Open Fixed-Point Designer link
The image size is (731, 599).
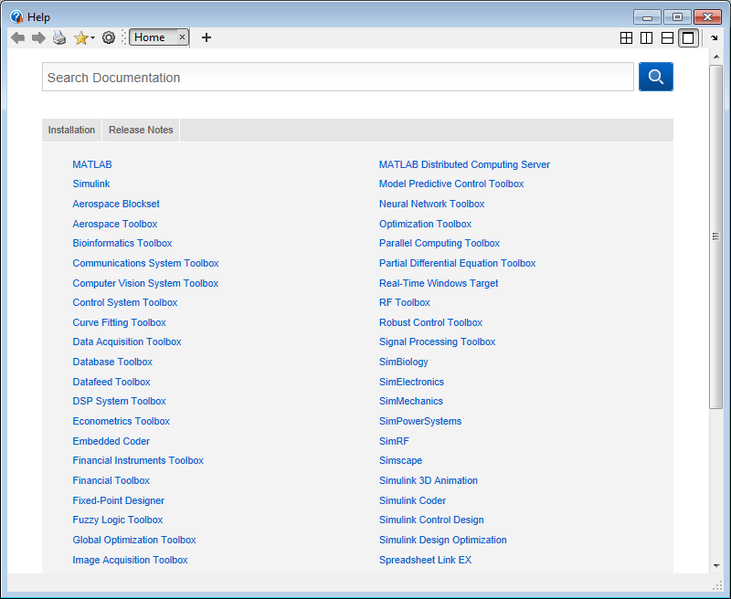click(118, 501)
